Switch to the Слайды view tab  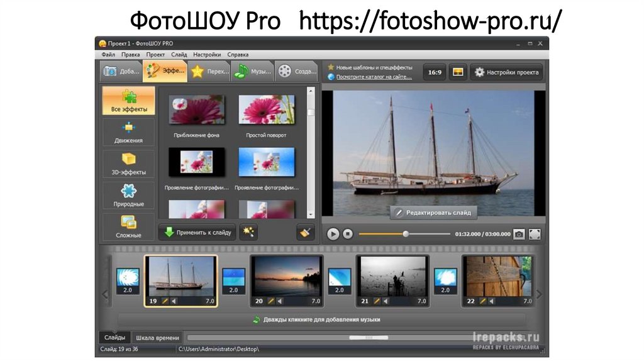pos(114,338)
